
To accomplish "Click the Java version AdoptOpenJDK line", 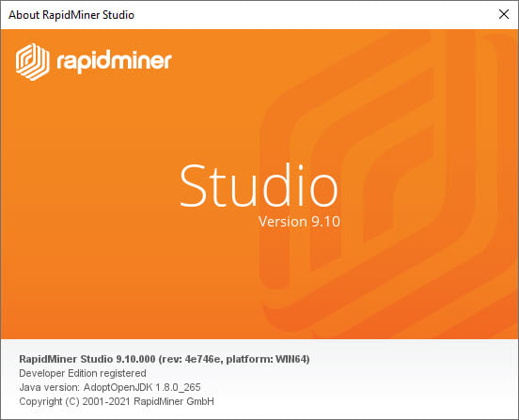I will [110, 387].
